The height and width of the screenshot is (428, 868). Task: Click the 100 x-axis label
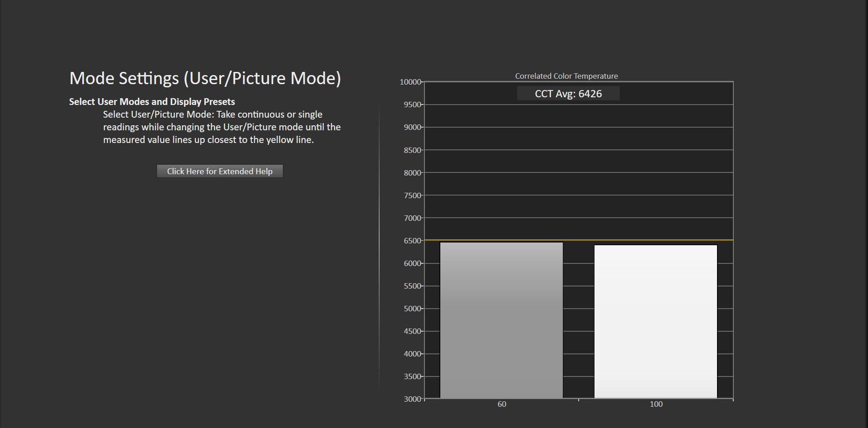click(x=656, y=404)
